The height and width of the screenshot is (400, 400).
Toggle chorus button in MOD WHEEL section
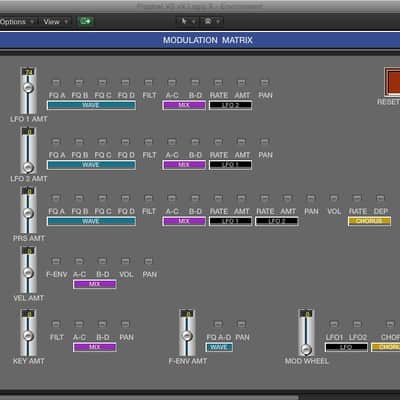(x=390, y=324)
